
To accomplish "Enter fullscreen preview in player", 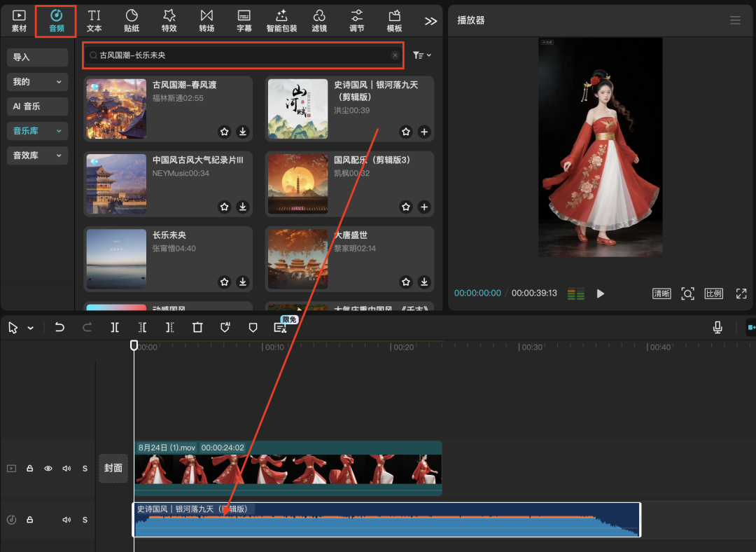I will (741, 294).
